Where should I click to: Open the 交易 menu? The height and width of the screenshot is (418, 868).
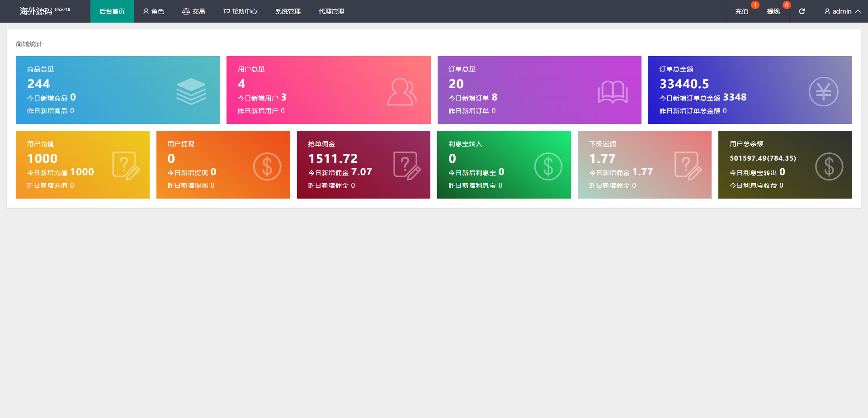coord(193,11)
